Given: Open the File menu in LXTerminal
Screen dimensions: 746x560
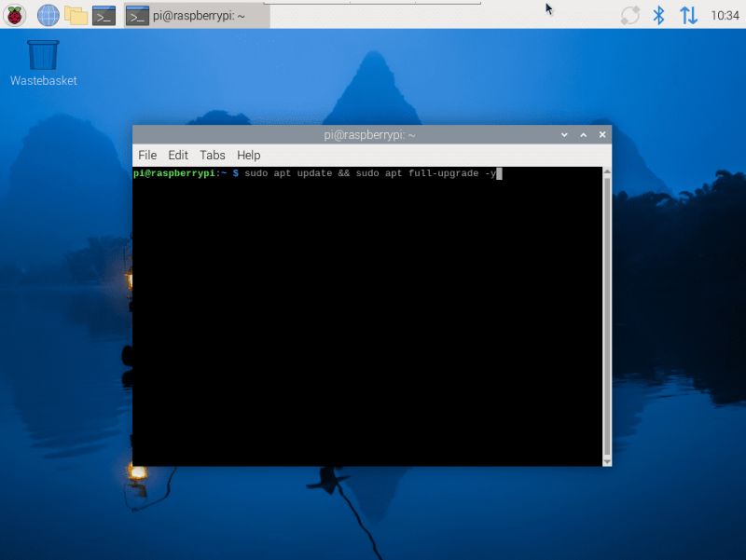Looking at the screenshot, I should 146,155.
